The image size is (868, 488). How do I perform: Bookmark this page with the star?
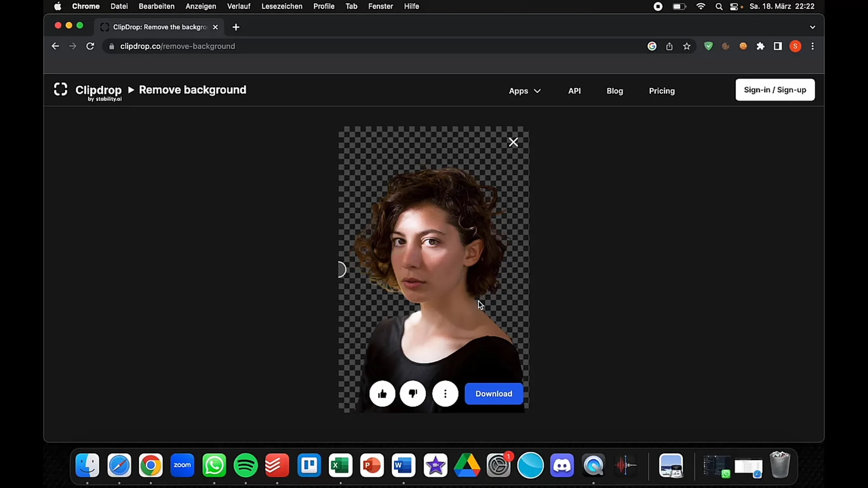[x=687, y=46]
